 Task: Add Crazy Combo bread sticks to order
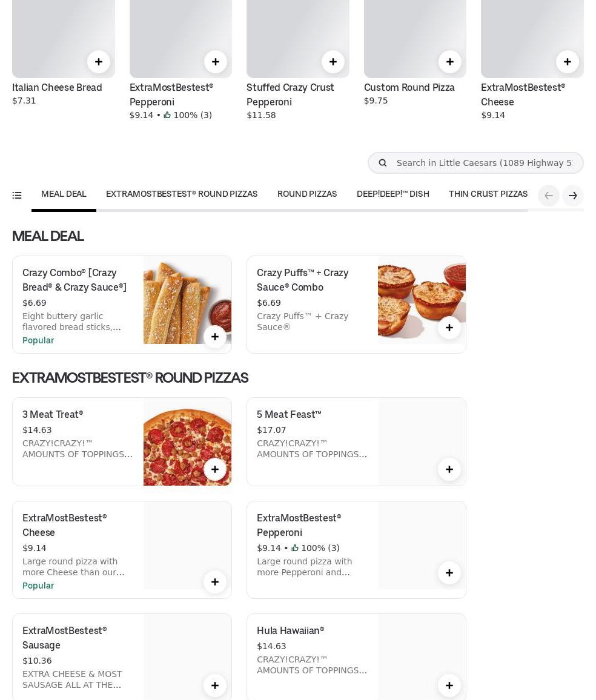pos(215,337)
